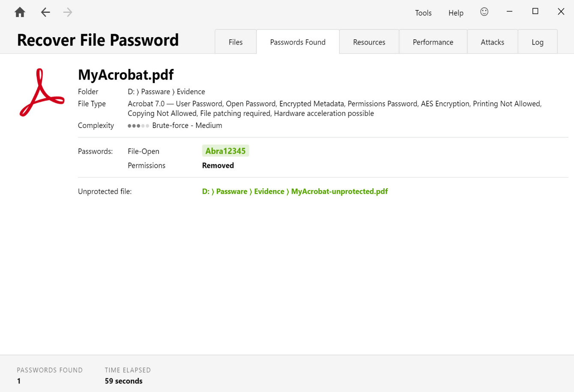The image size is (574, 392).
Task: Click the found password Abra12345
Action: pos(225,151)
